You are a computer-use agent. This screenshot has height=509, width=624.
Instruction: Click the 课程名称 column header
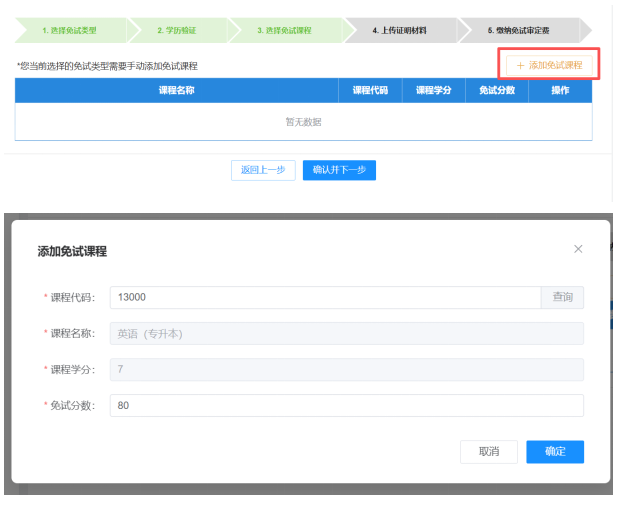[x=176, y=90]
